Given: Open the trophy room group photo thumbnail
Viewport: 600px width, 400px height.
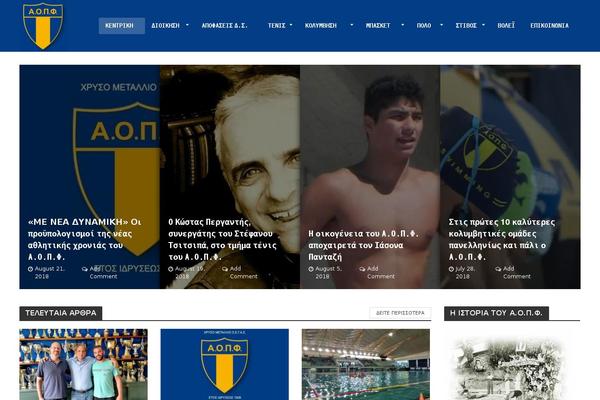Looking at the screenshot, I should [x=83, y=364].
